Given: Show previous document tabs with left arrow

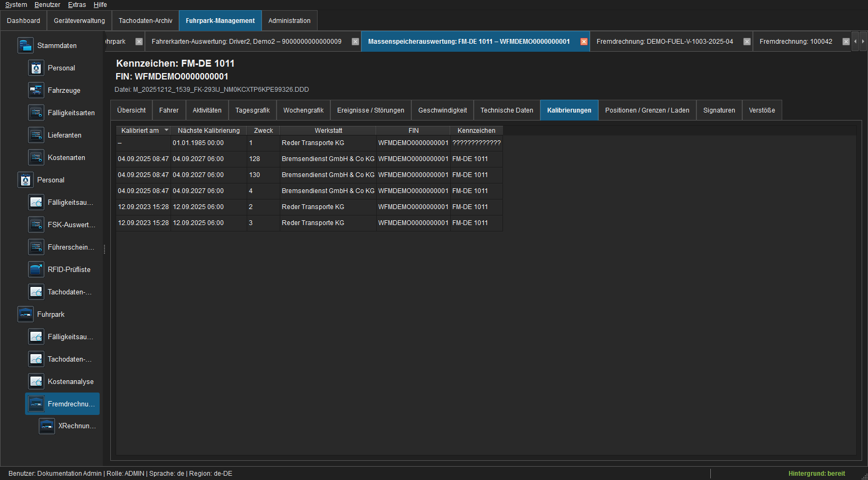Looking at the screenshot, I should (856, 42).
